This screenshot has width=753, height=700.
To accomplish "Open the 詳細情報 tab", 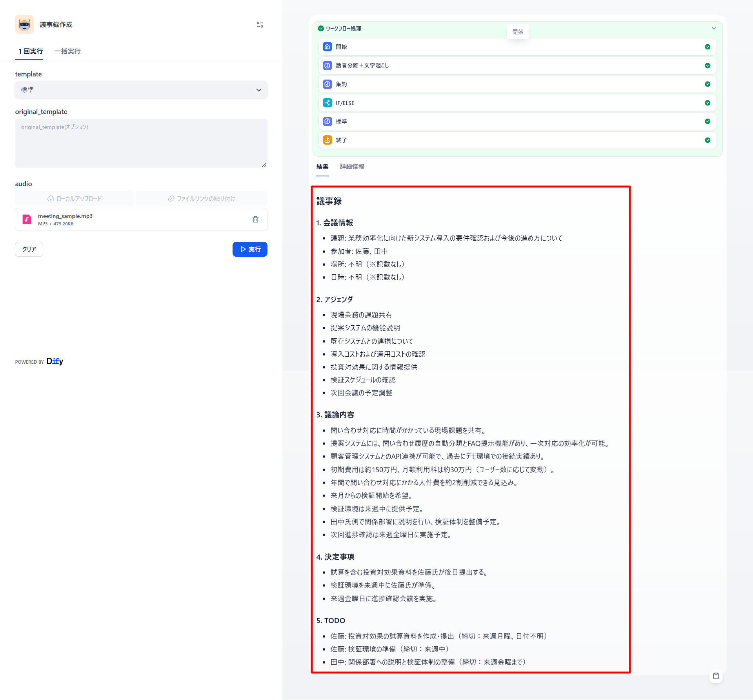I will (x=352, y=167).
